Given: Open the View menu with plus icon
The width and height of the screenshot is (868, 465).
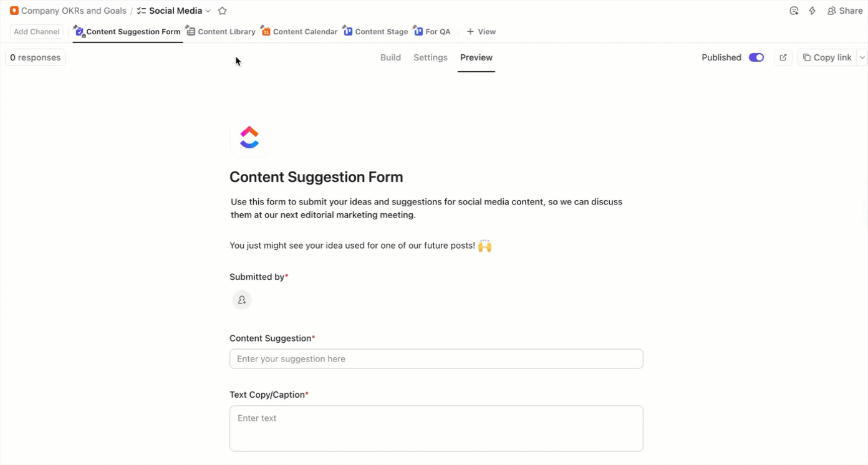Looking at the screenshot, I should point(480,31).
